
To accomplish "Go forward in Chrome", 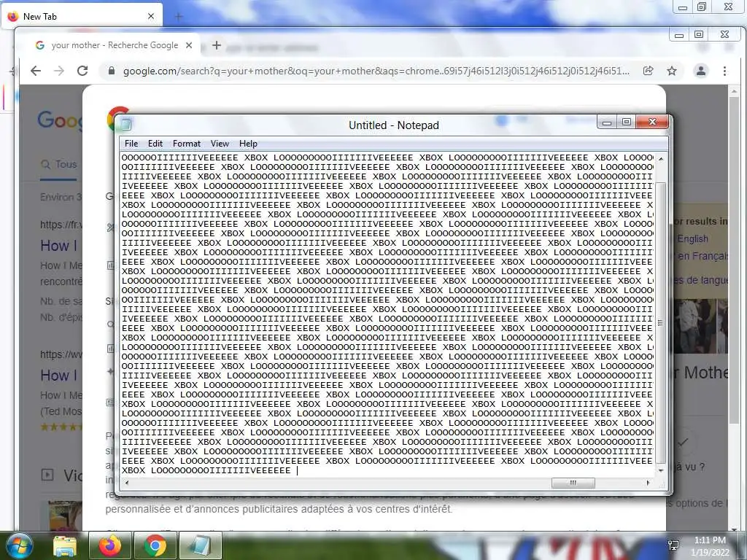I will (x=59, y=71).
